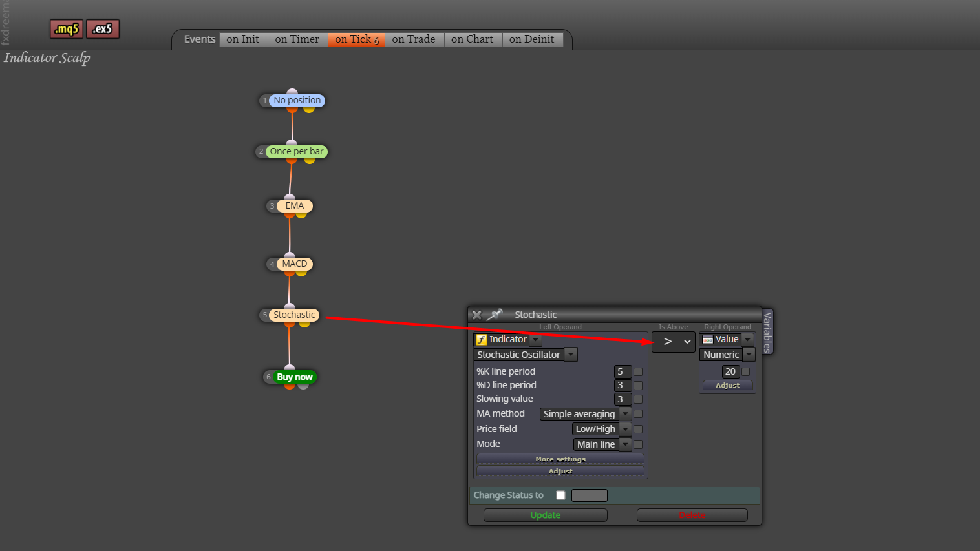Tick the checkbox beside Main line mode
This screenshot has height=551, width=980.
(x=638, y=444)
